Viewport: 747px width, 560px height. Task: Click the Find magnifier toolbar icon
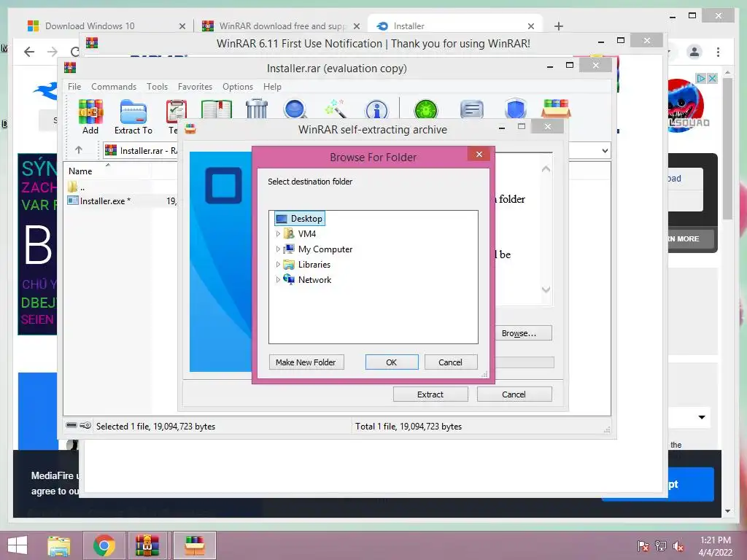(295, 109)
